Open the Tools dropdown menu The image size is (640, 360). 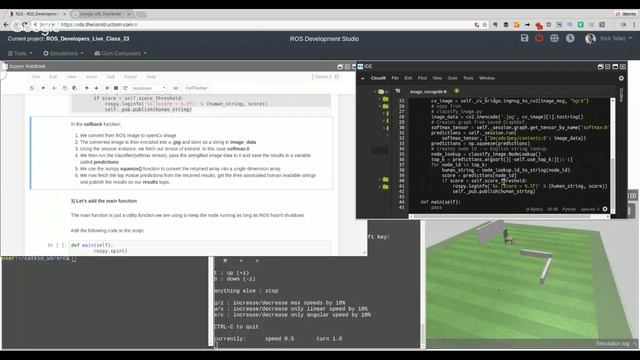tap(20, 53)
